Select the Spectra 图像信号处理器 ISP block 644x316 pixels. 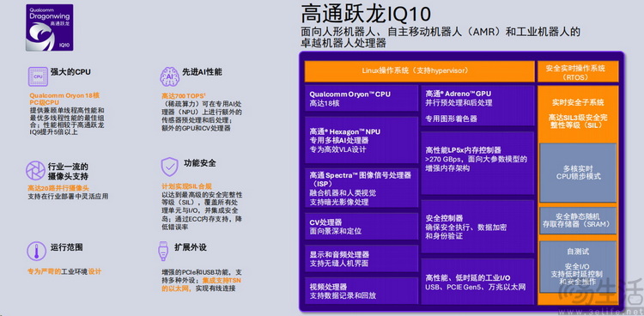click(x=361, y=188)
